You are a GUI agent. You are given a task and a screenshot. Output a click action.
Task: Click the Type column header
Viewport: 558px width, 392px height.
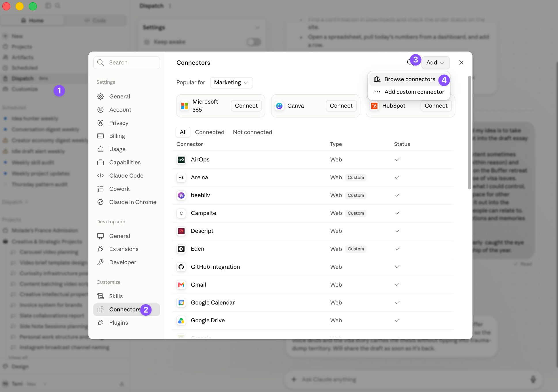[x=336, y=144]
